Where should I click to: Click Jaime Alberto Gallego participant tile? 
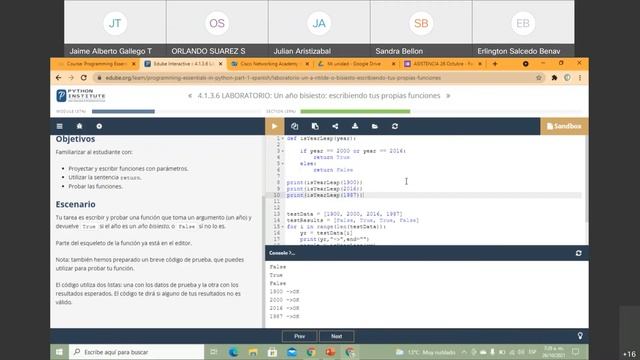pos(115,28)
